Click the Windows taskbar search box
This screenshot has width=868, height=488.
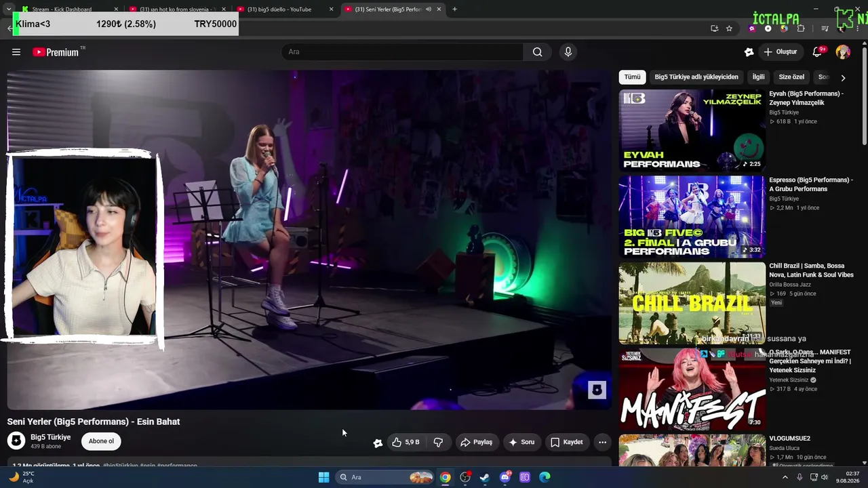[386, 477]
